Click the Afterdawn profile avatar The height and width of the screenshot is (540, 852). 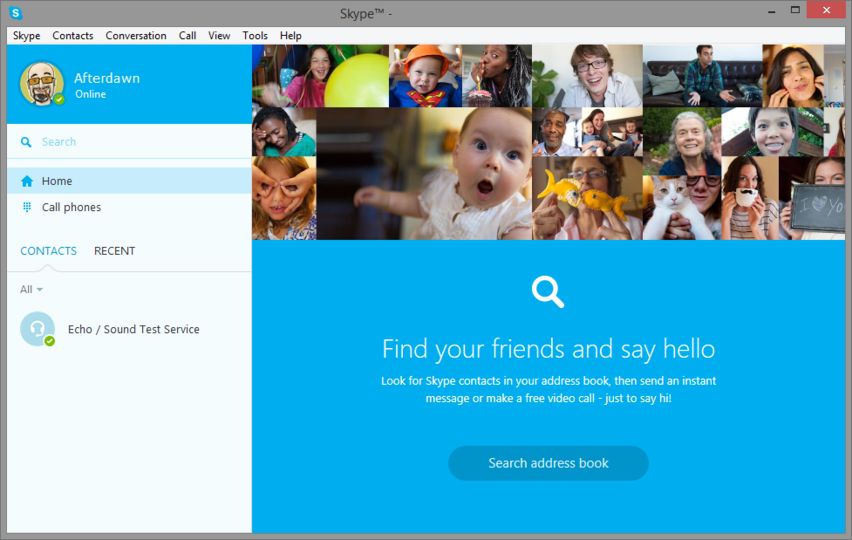[x=41, y=84]
